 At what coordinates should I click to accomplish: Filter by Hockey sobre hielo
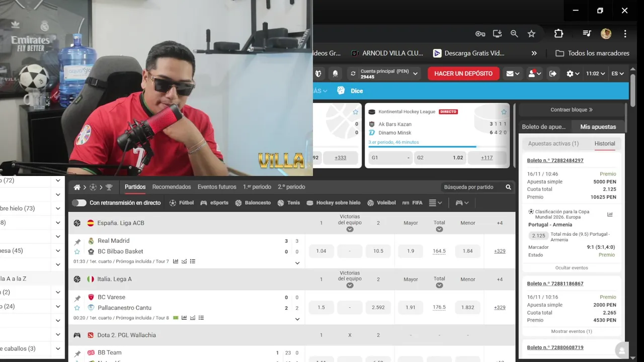click(x=334, y=203)
